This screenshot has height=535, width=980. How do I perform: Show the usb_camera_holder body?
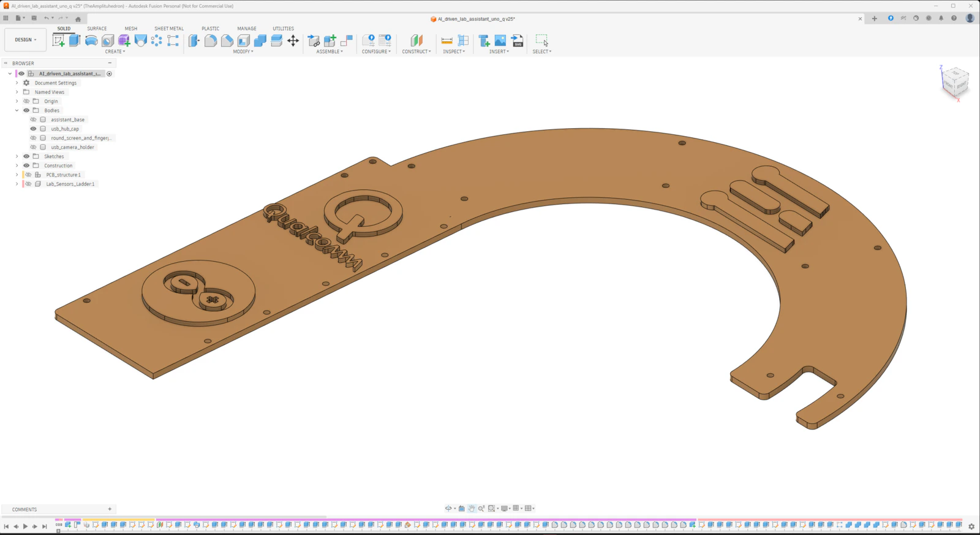pyautogui.click(x=33, y=147)
